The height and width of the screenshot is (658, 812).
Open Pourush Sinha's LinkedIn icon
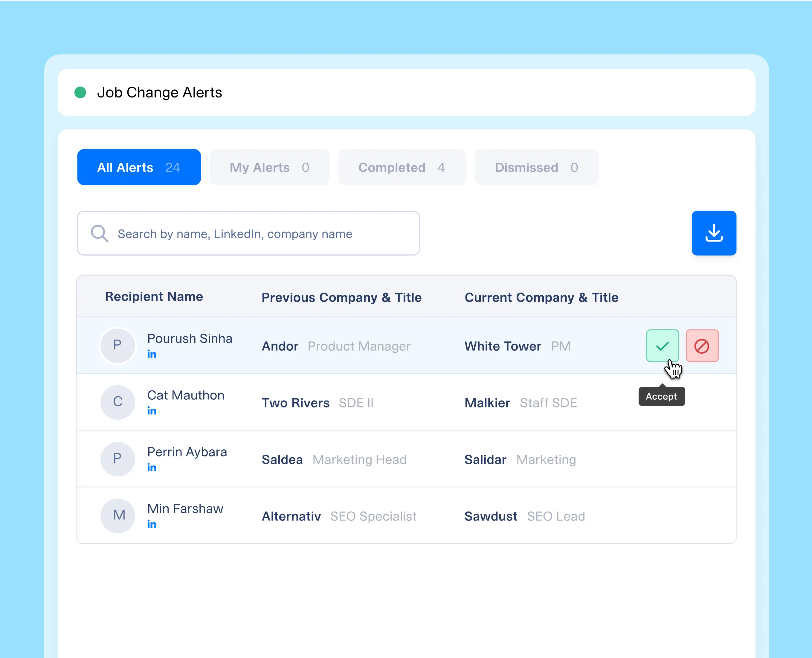pos(152,354)
